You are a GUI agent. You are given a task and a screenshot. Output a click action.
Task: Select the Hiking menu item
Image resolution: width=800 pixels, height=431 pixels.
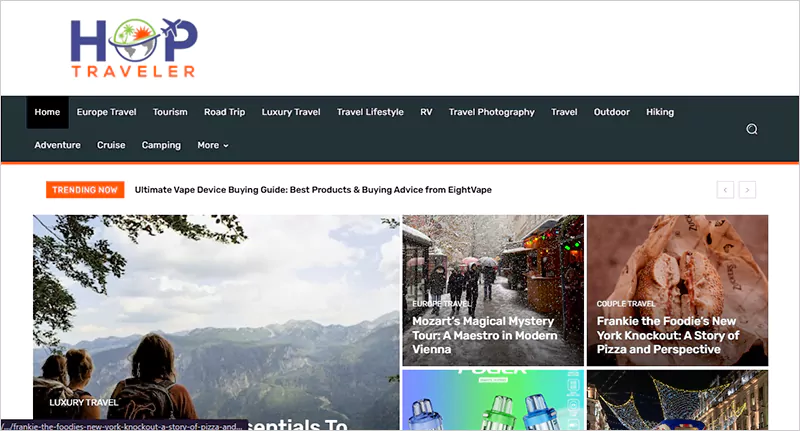[660, 112]
